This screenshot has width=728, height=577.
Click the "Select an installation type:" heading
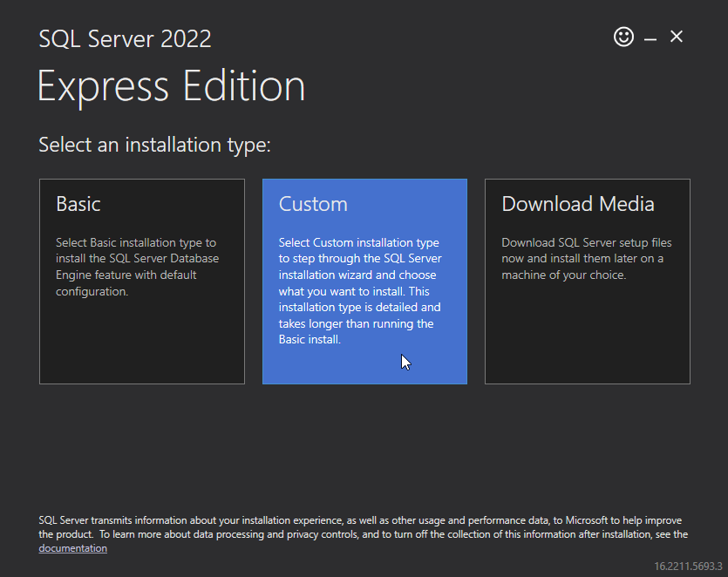(x=154, y=145)
